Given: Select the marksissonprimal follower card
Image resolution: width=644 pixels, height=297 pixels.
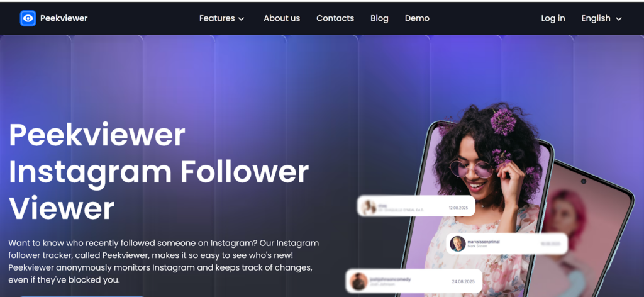Looking at the screenshot, I should coord(507,244).
